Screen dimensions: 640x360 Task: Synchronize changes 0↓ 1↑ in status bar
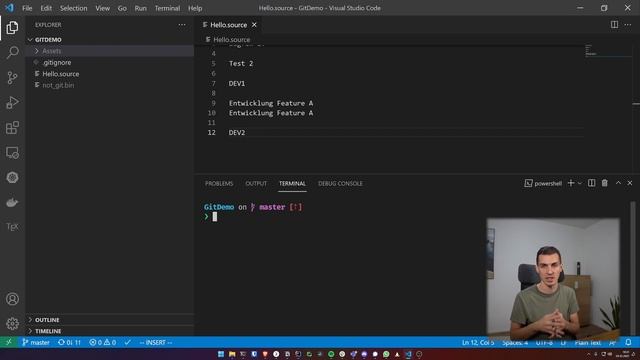click(69, 342)
